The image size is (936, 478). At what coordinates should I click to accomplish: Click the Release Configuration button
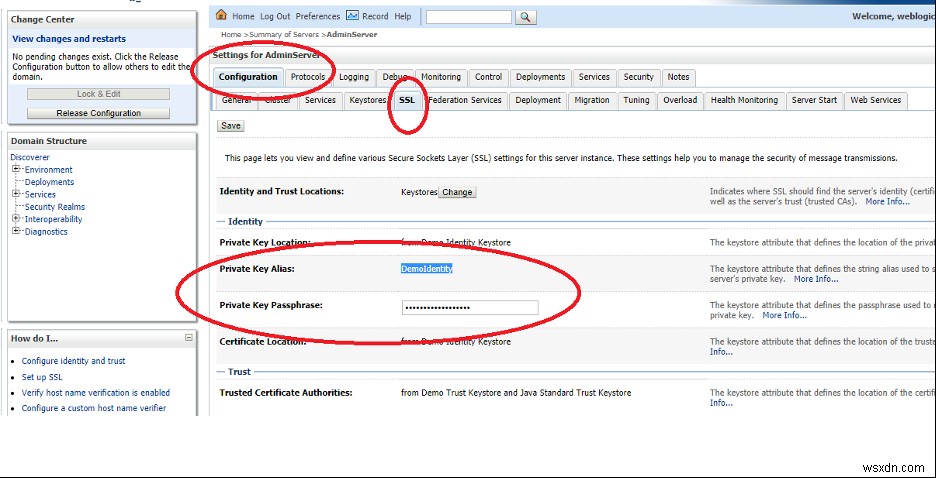pyautogui.click(x=98, y=113)
